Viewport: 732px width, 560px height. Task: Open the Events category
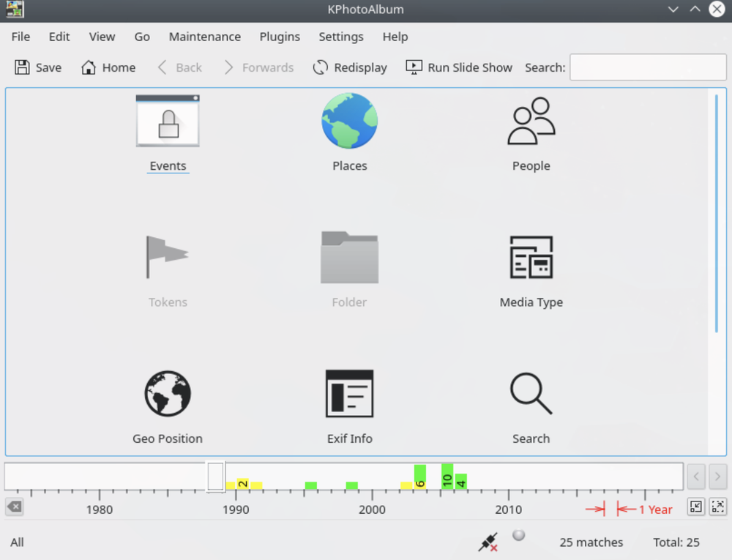coord(168,133)
